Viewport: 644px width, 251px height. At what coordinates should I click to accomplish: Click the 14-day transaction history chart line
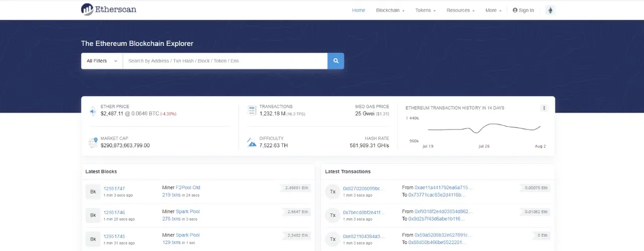(484, 128)
